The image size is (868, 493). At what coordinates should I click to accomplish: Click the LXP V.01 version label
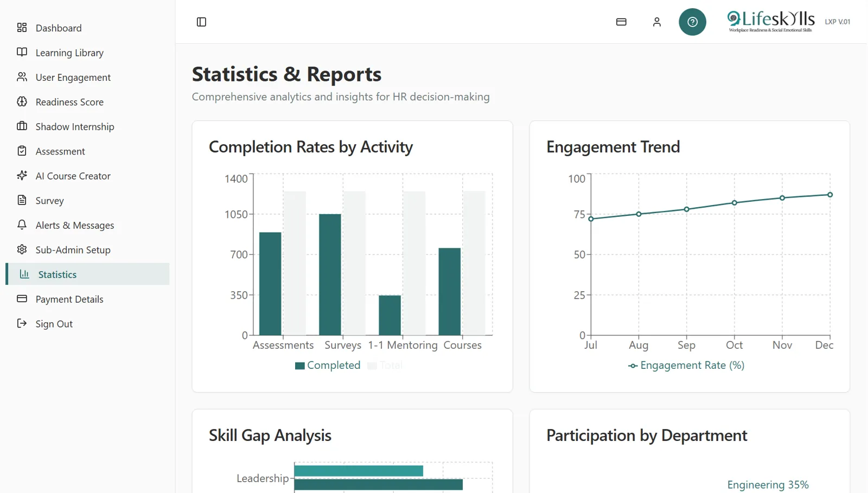(838, 22)
